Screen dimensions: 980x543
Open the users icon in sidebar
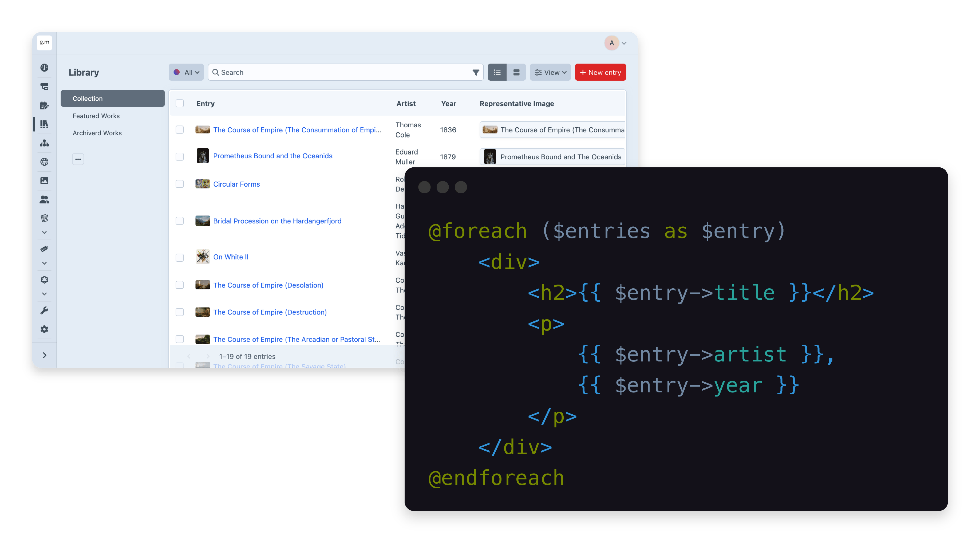click(44, 199)
